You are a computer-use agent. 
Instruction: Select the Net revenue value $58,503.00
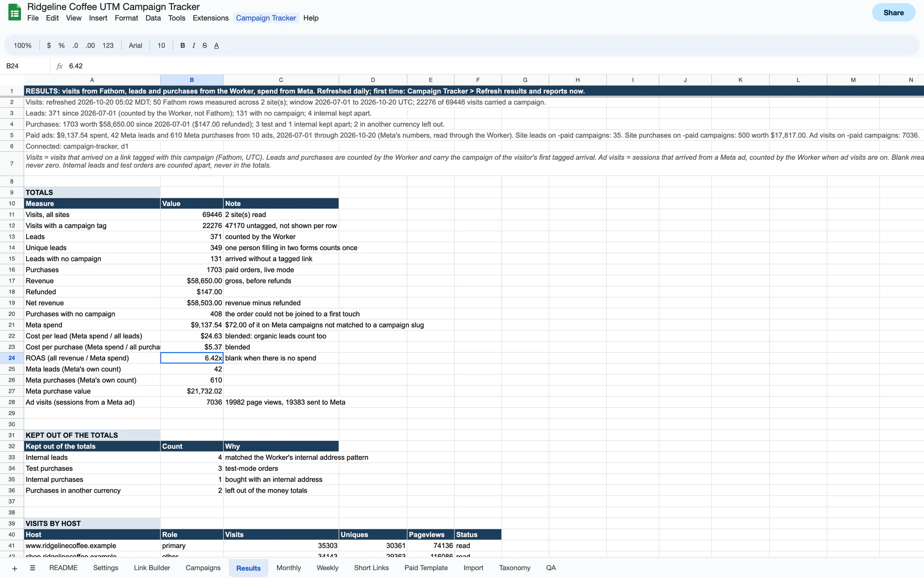click(192, 303)
